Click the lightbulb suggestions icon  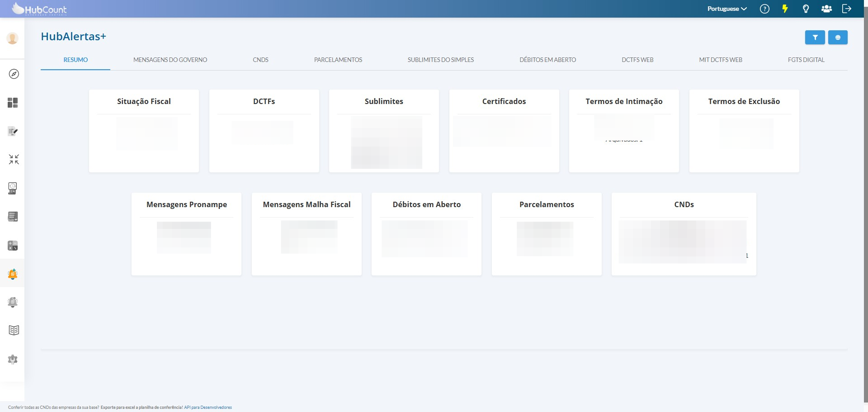(x=806, y=9)
